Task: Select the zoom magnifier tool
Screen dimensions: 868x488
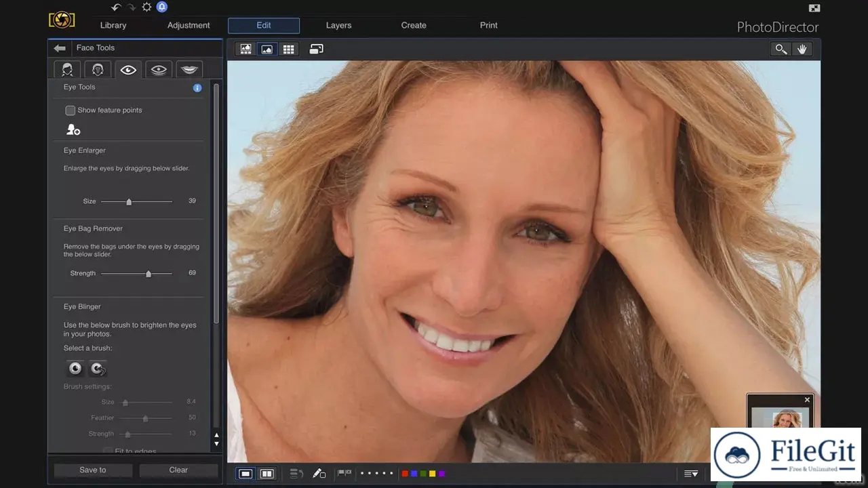Action: 781,49
